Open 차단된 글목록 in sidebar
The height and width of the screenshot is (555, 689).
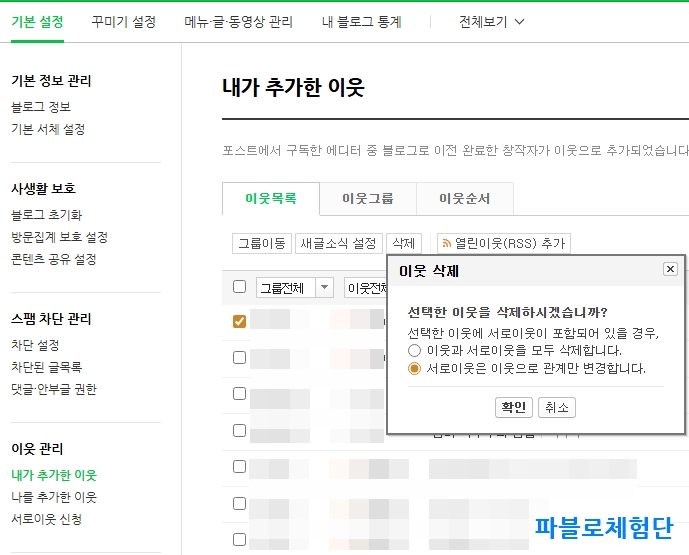(47, 367)
